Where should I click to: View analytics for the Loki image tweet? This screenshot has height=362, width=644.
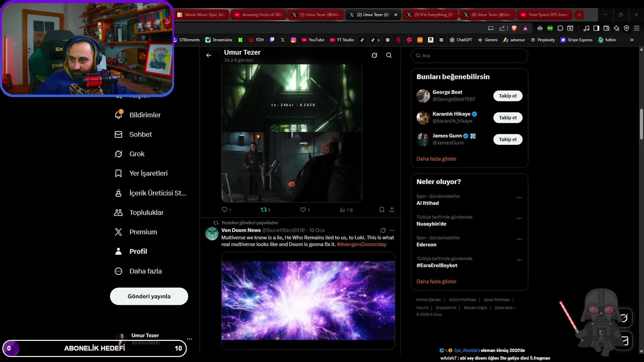click(x=346, y=210)
